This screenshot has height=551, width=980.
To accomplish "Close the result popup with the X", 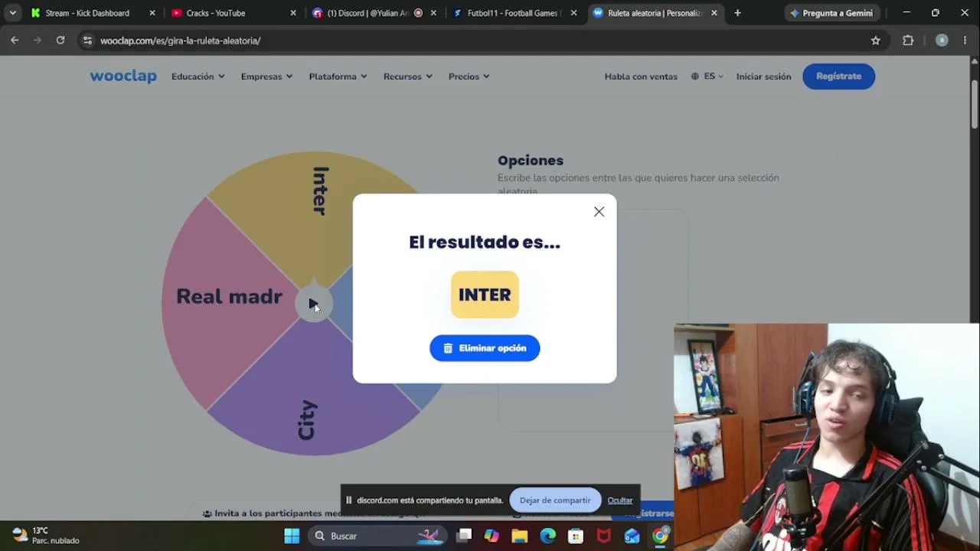I will (x=599, y=212).
